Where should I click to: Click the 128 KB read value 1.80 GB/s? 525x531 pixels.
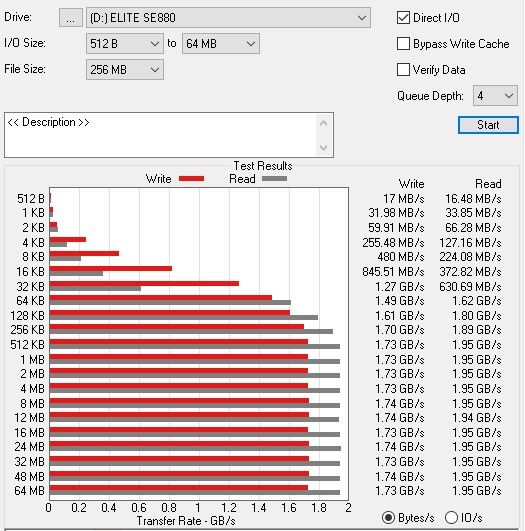click(477, 316)
